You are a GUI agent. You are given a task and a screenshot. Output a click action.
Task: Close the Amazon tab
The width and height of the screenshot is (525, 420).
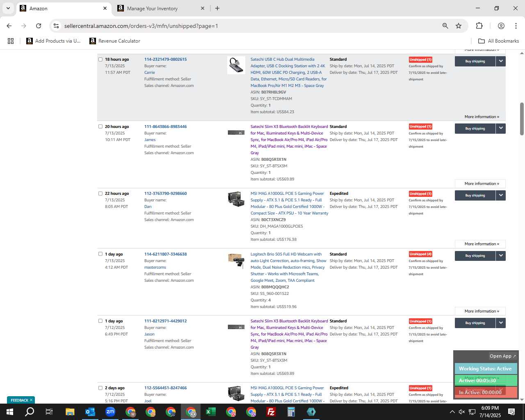pos(105,8)
